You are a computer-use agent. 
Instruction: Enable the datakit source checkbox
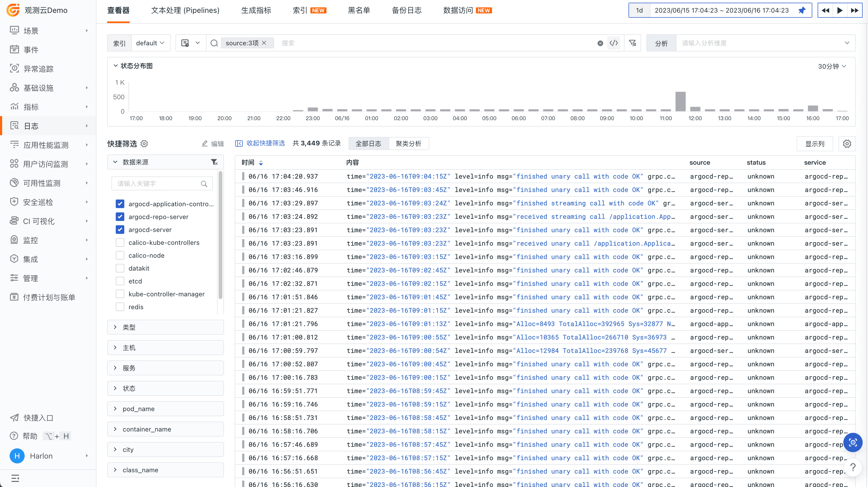point(120,268)
